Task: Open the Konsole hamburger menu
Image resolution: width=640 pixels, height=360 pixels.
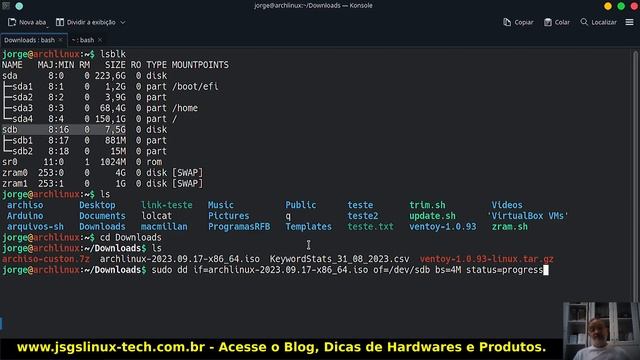Action: pos(629,22)
